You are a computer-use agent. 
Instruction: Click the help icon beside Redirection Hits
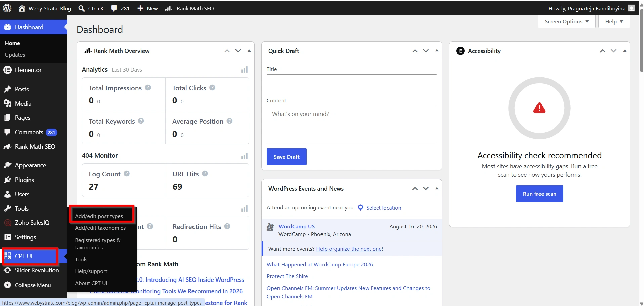pos(227,226)
